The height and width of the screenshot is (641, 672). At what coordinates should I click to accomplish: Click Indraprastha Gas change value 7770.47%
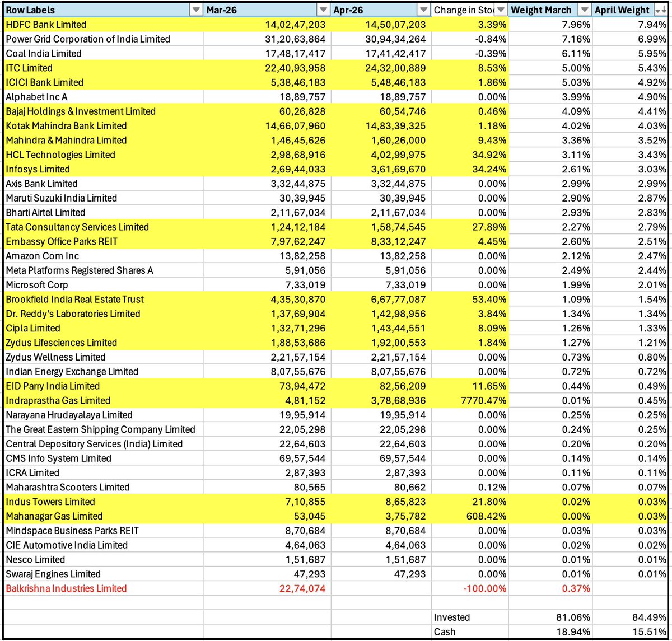[470, 401]
